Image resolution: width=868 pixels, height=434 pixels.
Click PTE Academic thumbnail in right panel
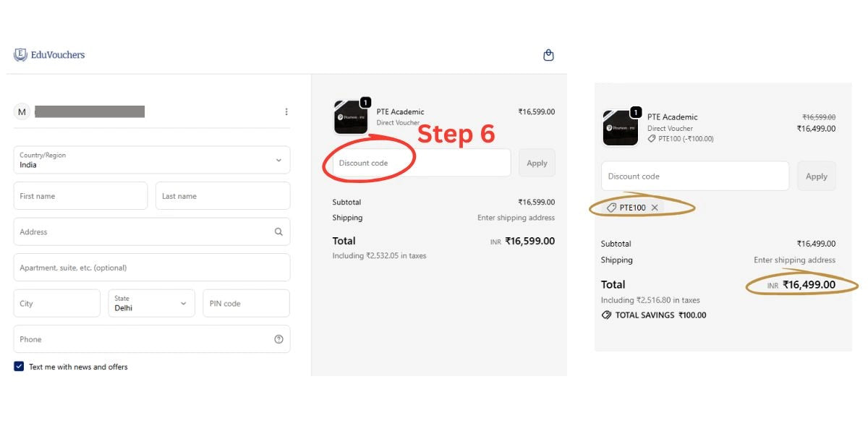point(621,128)
